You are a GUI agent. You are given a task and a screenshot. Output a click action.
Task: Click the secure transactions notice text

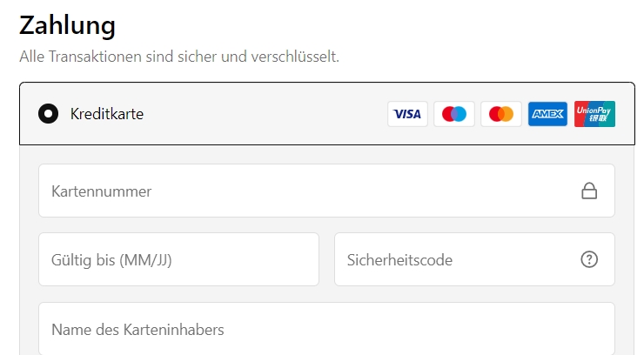(x=179, y=57)
